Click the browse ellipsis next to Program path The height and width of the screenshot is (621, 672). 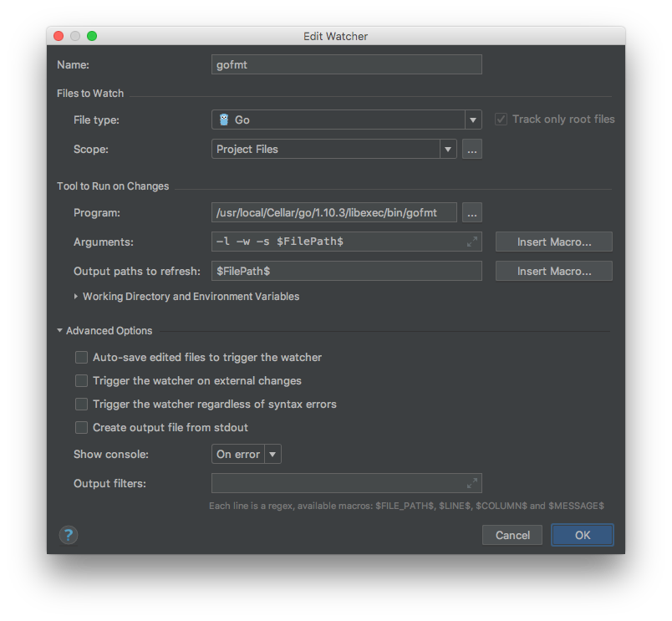(472, 212)
